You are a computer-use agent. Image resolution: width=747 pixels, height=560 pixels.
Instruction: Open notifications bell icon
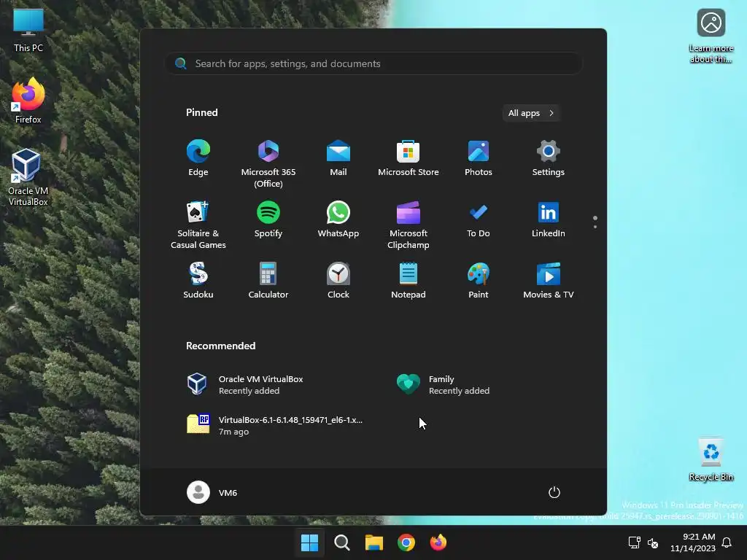tap(727, 542)
